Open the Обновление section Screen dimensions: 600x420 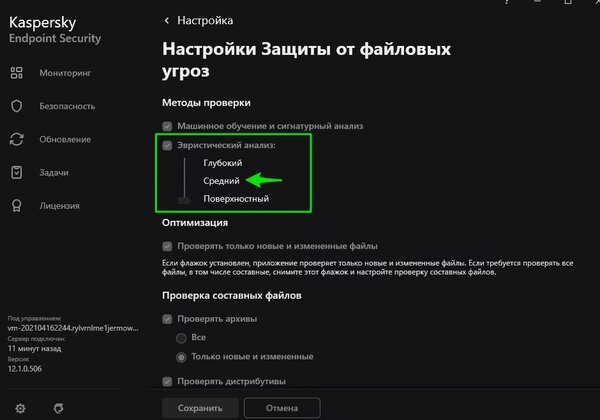click(65, 139)
